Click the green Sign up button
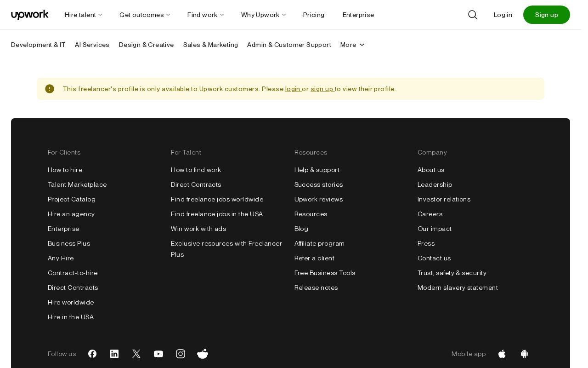 pos(547,15)
